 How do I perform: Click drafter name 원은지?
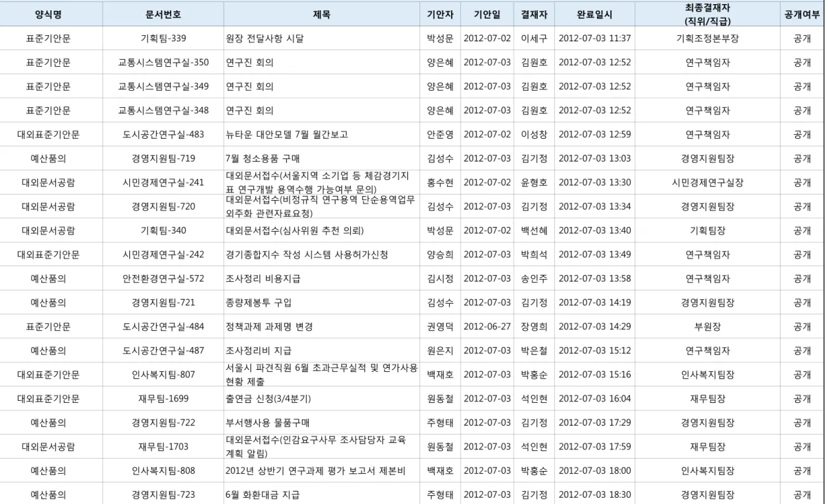point(440,351)
